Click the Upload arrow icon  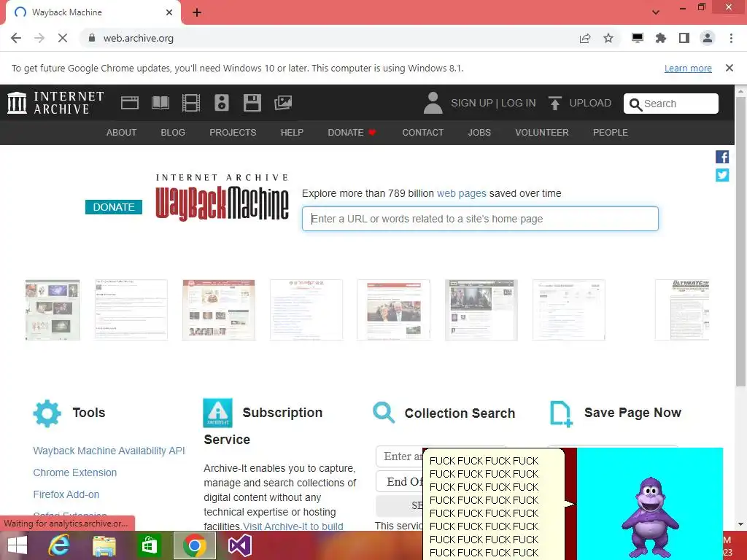point(554,103)
